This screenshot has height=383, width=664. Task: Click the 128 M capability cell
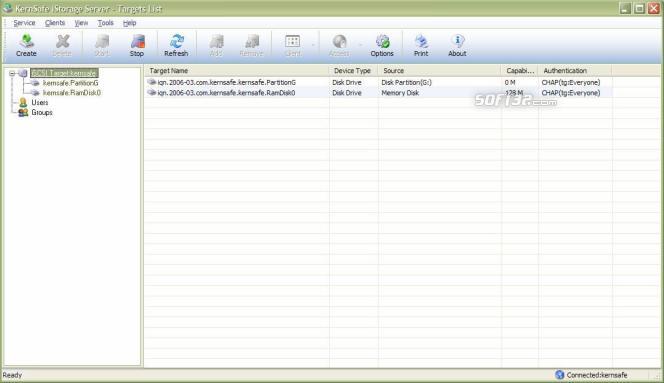[514, 93]
